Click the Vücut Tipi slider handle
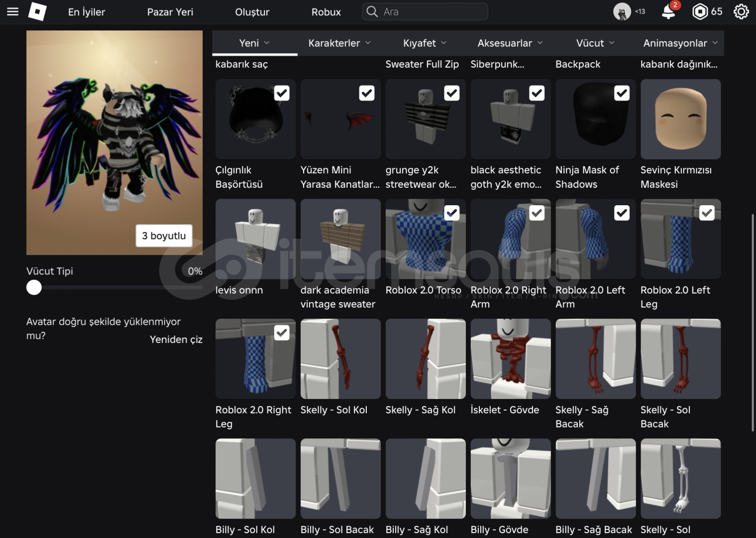The height and width of the screenshot is (538, 756). coord(34,287)
